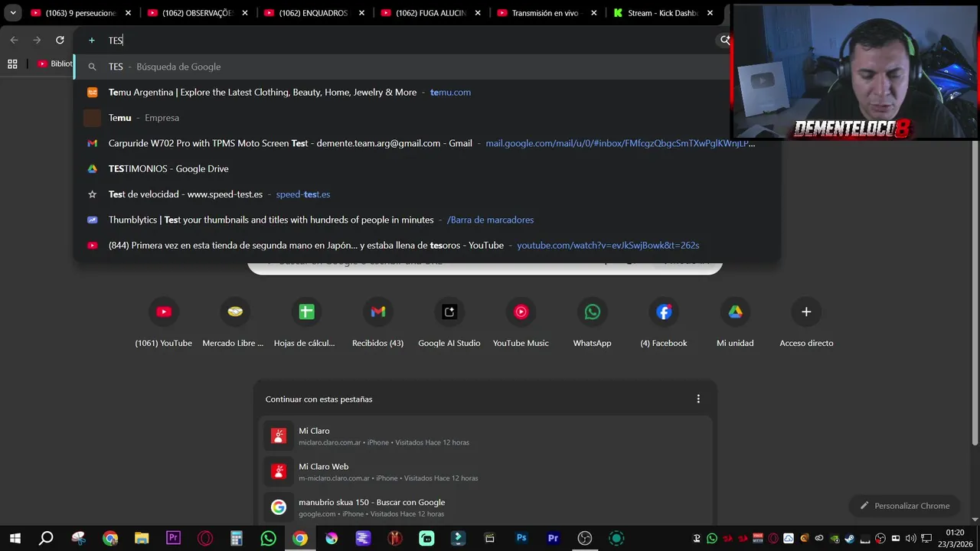Open the '(1063) 9 persecuciones' tab

[73, 13]
